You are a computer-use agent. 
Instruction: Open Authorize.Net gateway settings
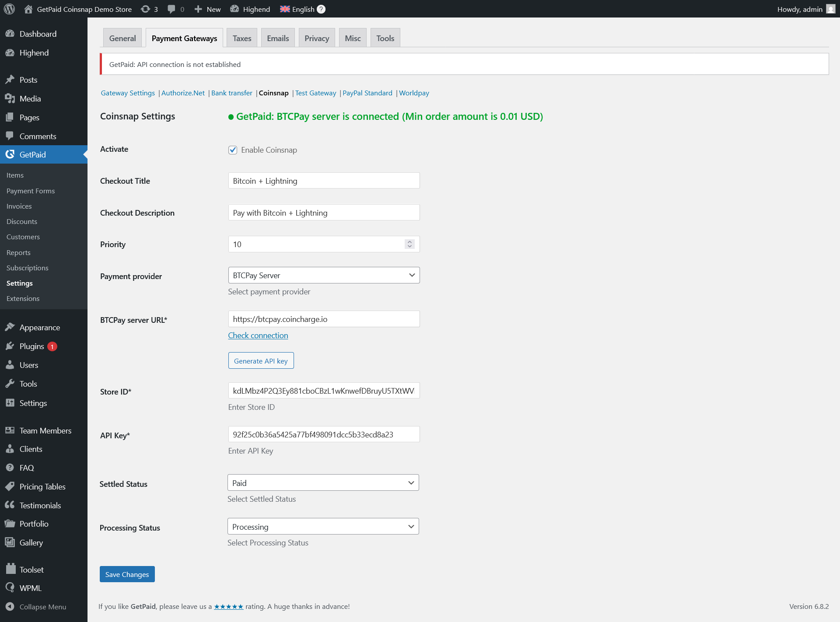[x=183, y=93]
